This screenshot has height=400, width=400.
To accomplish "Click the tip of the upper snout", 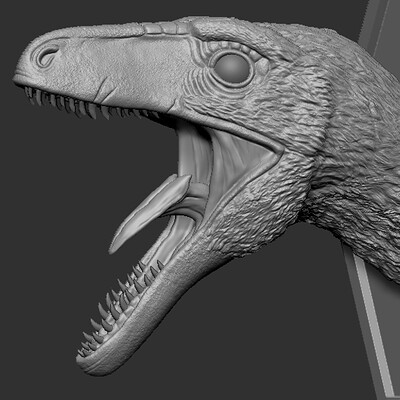I will [19, 75].
